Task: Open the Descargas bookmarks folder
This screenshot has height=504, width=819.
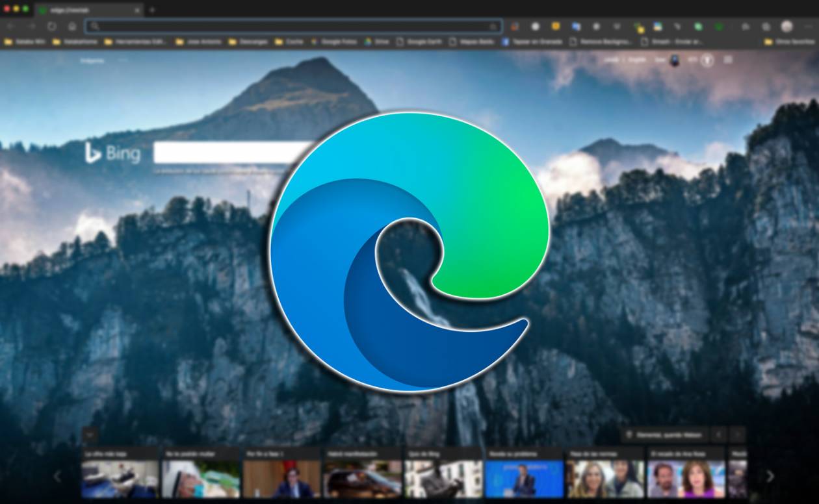Action: pyautogui.click(x=248, y=42)
